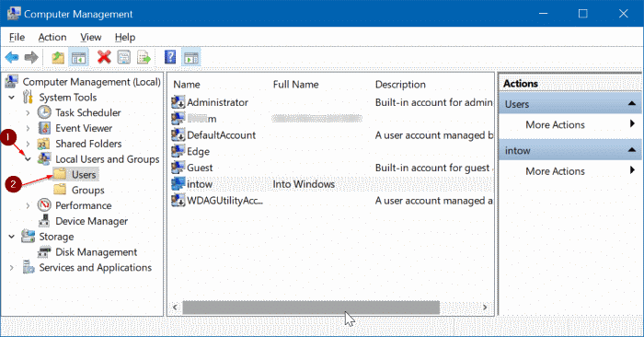The image size is (644, 337).
Task: Collapse the Local Users and Groups node
Action: pos(28,159)
